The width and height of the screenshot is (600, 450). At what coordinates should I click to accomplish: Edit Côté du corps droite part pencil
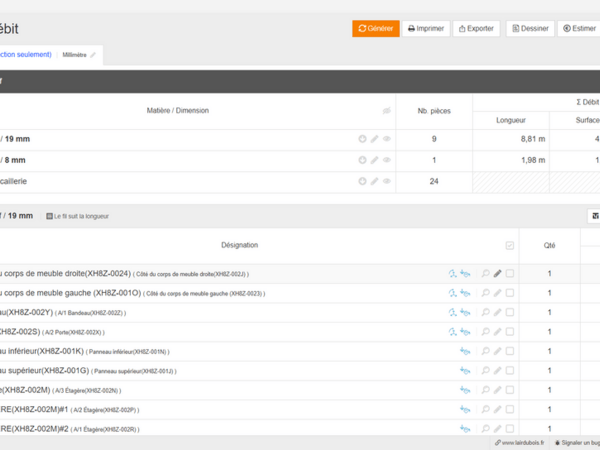pos(498,273)
